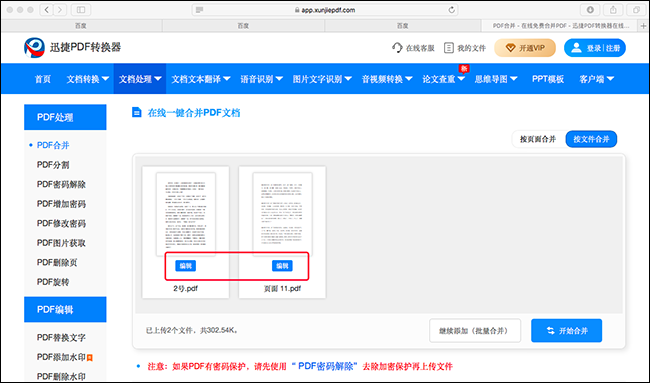Click the PDF处理 sidebar header

65,117
